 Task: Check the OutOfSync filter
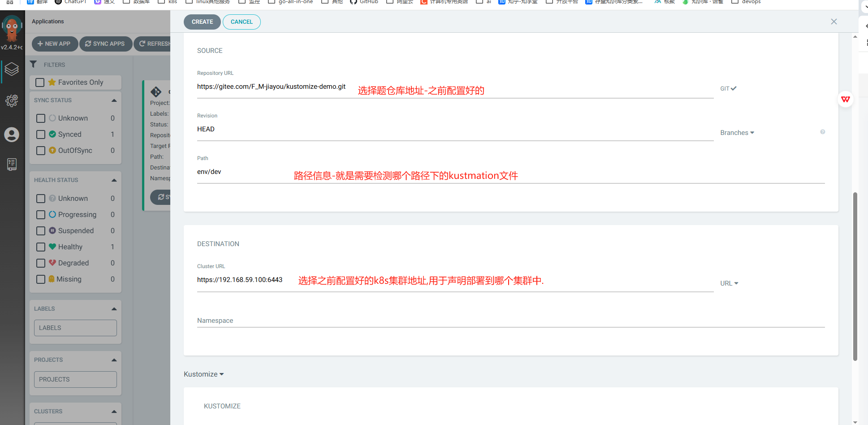pos(41,151)
